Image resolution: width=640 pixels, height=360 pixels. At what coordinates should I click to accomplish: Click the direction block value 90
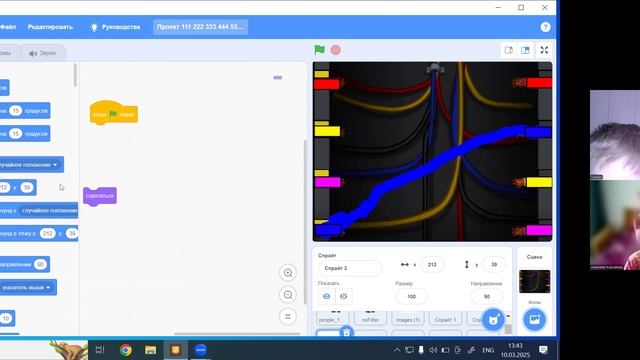tap(40, 264)
